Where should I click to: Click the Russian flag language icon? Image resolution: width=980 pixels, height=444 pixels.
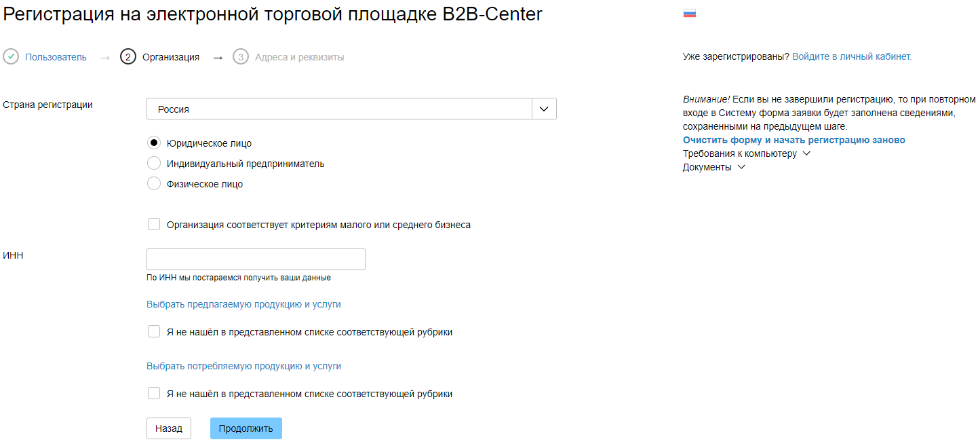tap(689, 13)
